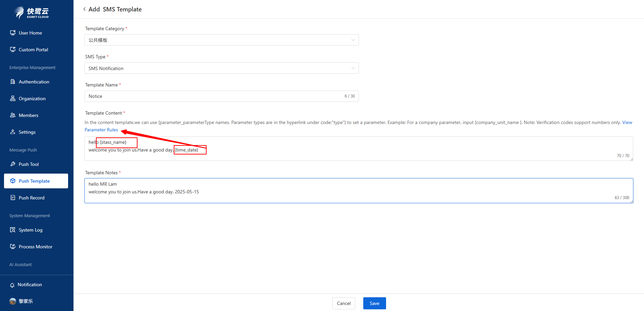
Task: Expand the Template Category dropdown
Action: click(x=221, y=40)
